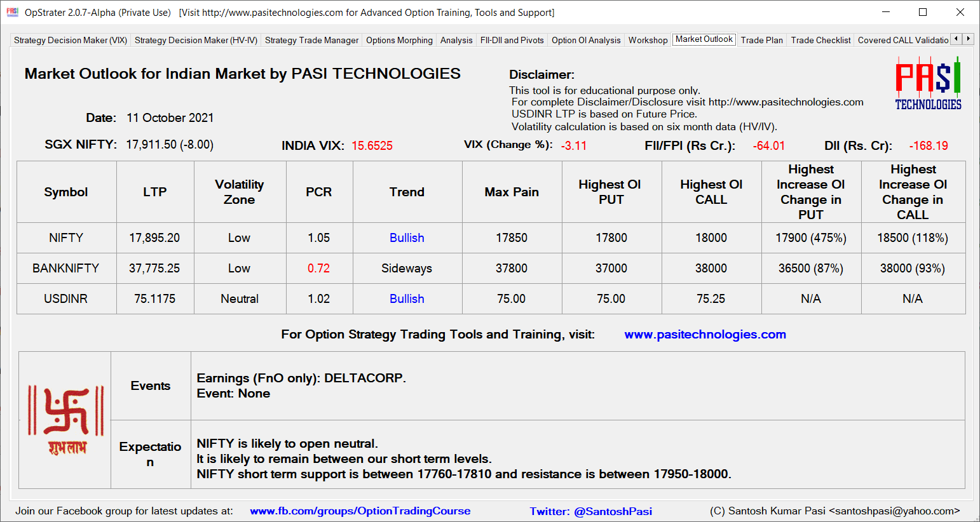Open the Strategy Decision Maker (HV-IV) tab
980x522 pixels.
tap(196, 40)
